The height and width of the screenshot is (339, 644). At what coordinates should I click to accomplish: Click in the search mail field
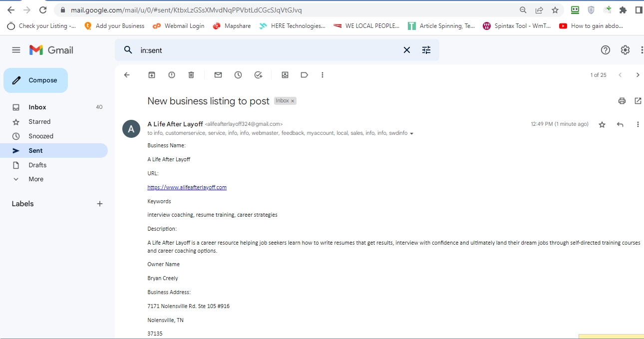click(265, 50)
